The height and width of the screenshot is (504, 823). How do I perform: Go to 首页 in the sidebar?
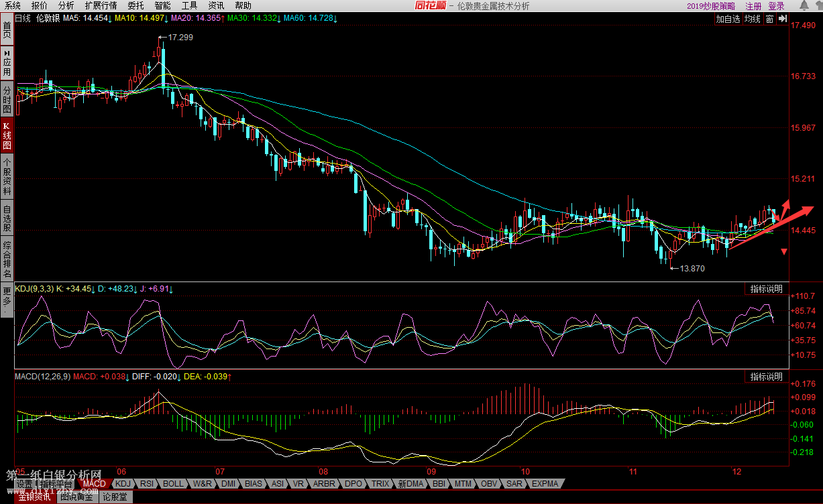pos(7,30)
